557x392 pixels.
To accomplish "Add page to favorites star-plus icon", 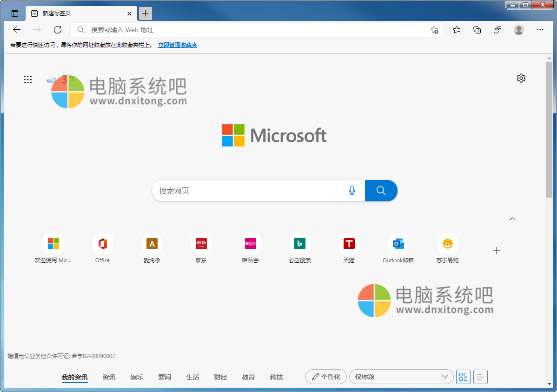I will point(434,30).
